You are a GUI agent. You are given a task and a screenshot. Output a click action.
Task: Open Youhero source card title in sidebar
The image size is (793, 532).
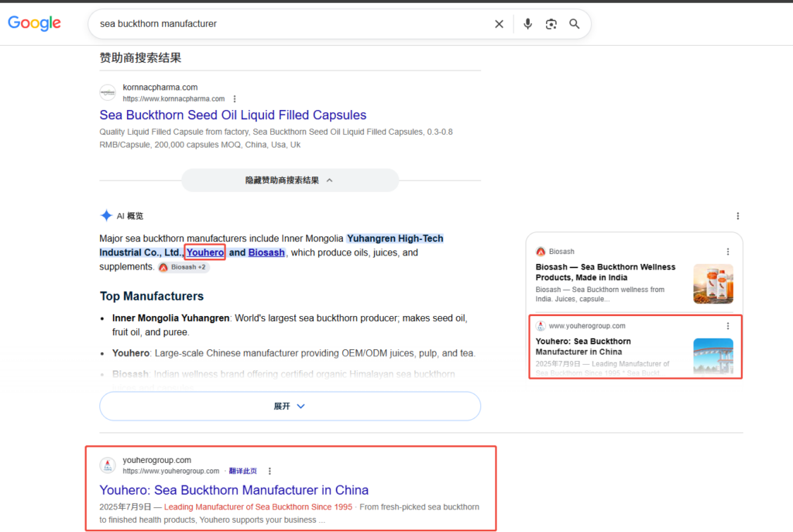(x=583, y=346)
